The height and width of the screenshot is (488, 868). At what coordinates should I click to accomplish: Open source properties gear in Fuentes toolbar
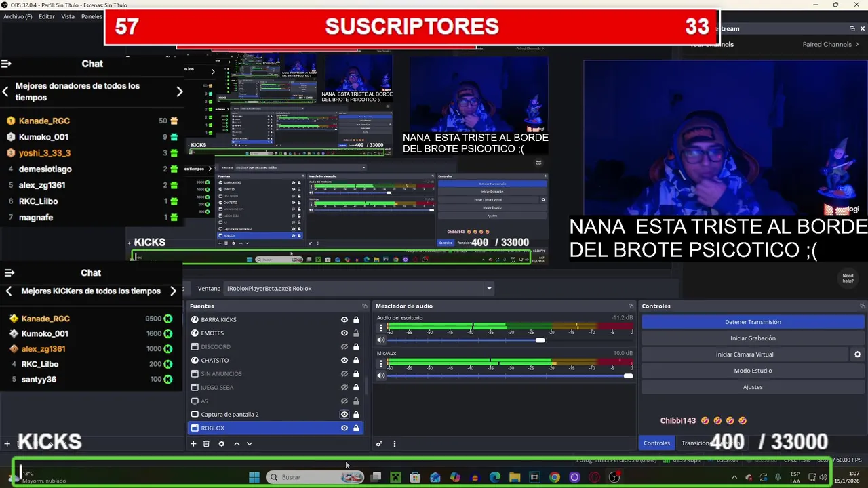(x=221, y=444)
